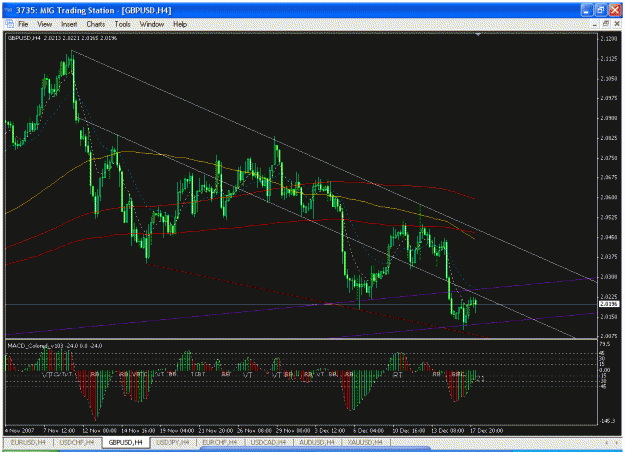
Task: Restore the inner chart window in menu bar
Action: coord(605,24)
